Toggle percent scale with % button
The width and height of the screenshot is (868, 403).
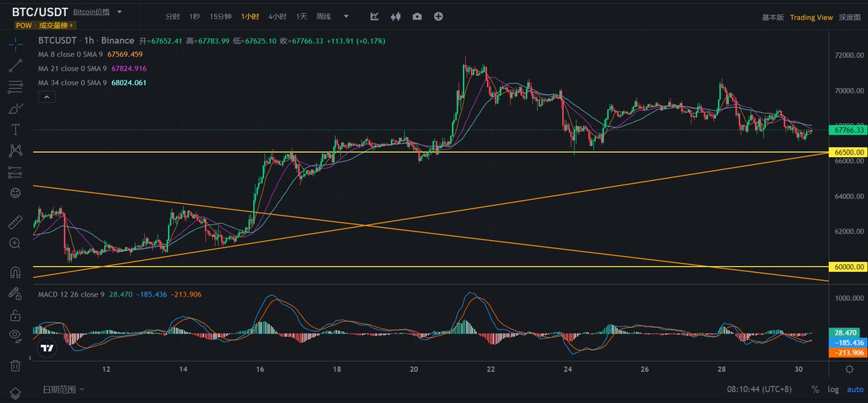tap(815, 389)
